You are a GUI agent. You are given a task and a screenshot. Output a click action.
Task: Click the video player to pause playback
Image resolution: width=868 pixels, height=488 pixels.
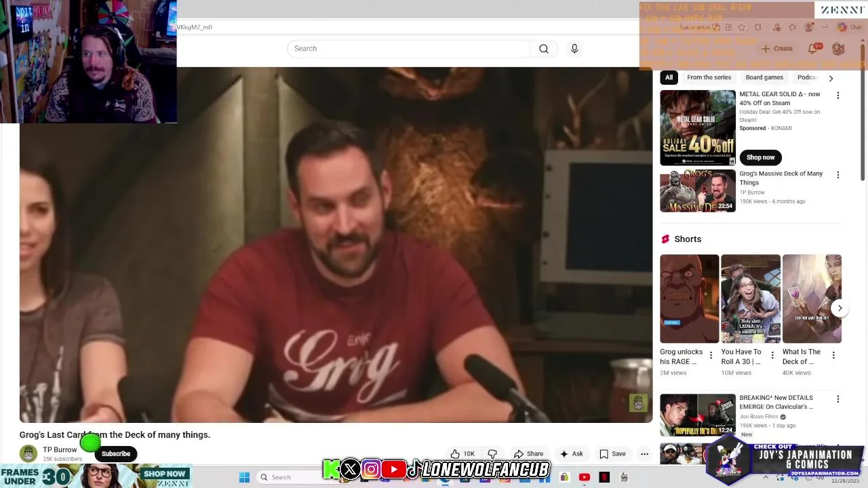[x=336, y=245]
